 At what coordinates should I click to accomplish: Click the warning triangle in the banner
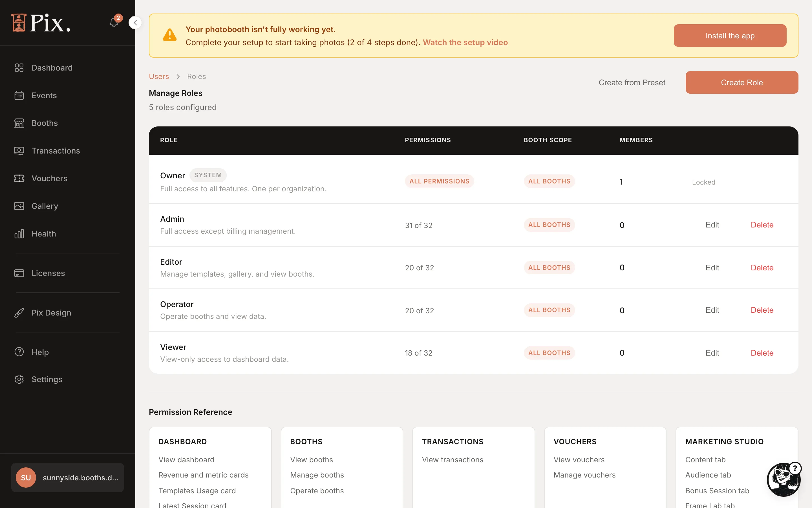[170, 35]
